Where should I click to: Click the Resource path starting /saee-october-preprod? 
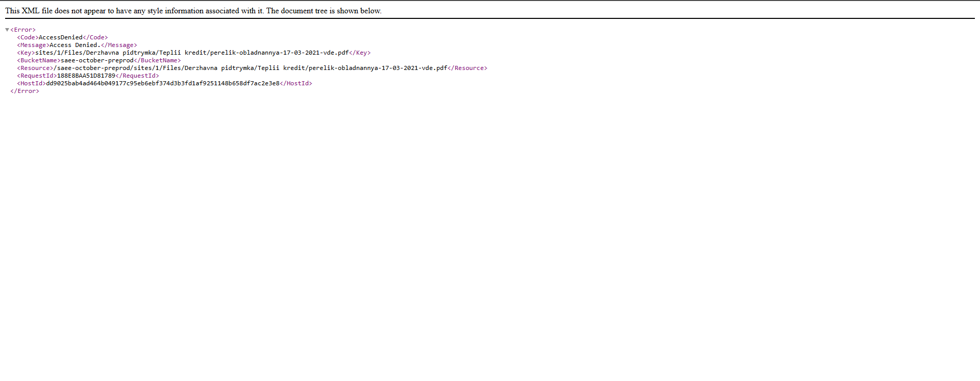250,68
